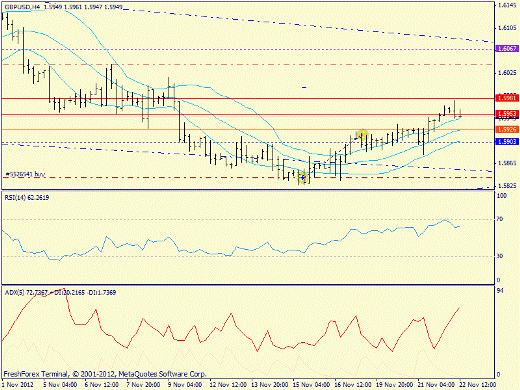Click the 12 Nov 12:00 time label
Viewport: 520px width, 390px height.
click(228, 385)
